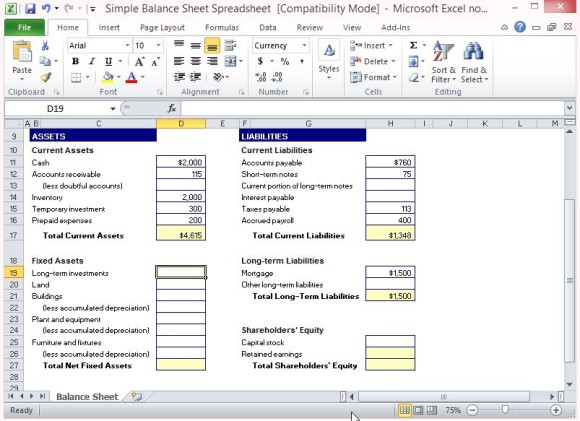
Task: Click the insert function fx icon
Action: pyautogui.click(x=172, y=108)
